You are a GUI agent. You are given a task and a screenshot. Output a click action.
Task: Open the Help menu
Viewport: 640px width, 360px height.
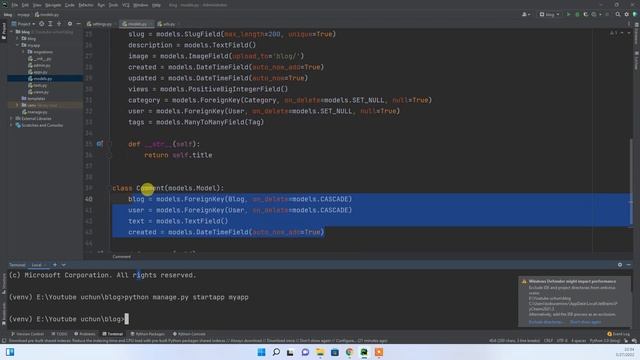156,5
